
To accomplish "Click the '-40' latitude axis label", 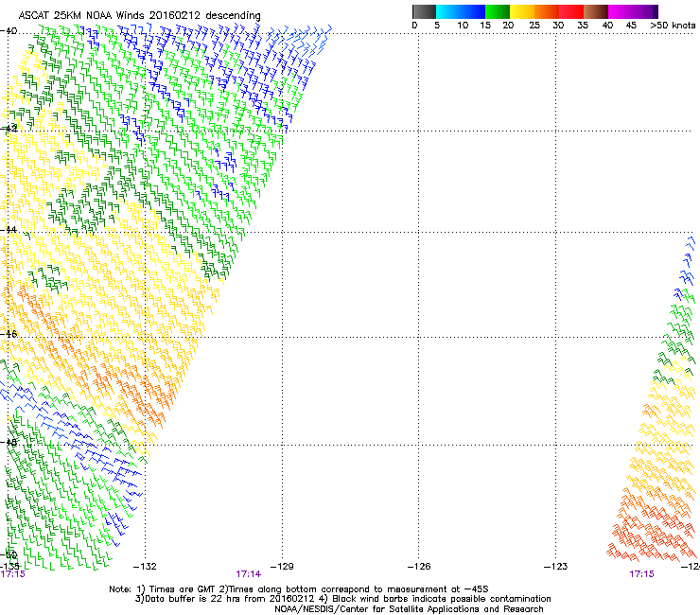I will pyautogui.click(x=9, y=31).
